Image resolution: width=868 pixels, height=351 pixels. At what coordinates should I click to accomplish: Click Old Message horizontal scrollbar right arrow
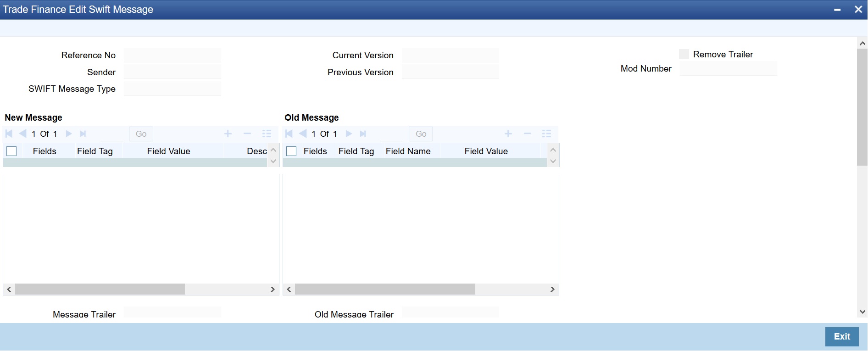(x=552, y=289)
